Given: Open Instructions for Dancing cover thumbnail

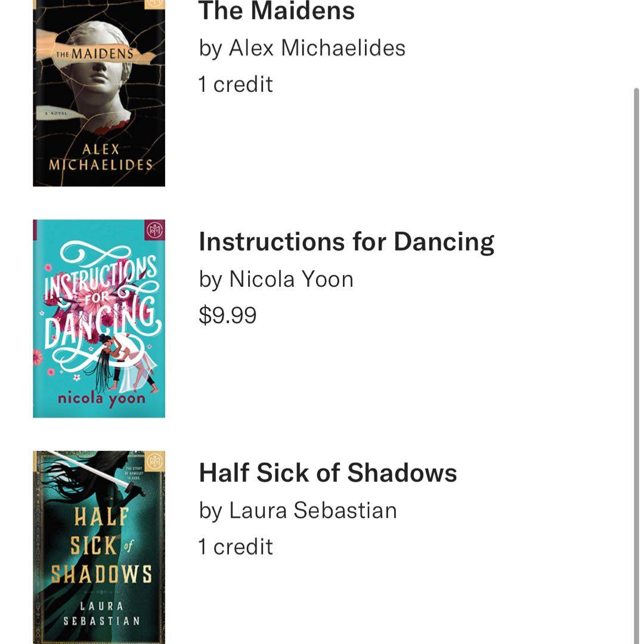Looking at the screenshot, I should [x=99, y=318].
